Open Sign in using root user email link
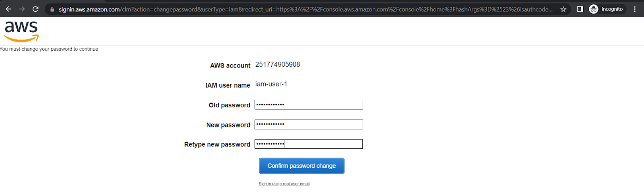Screen dimensions: 644x193 click(284, 184)
